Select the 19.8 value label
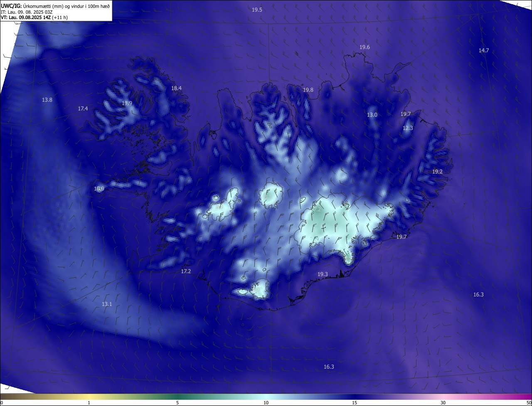Viewport: 532px width, 406px height. (x=308, y=90)
